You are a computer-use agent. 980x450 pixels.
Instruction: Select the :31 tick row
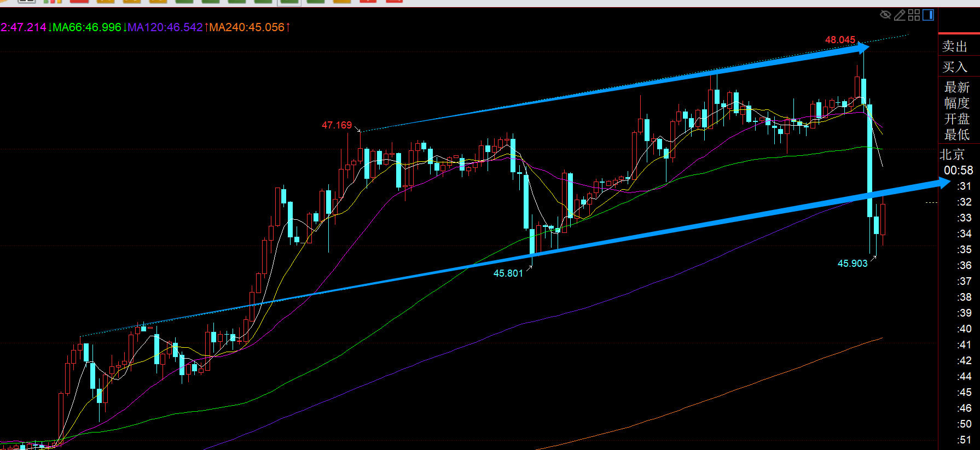point(964,186)
